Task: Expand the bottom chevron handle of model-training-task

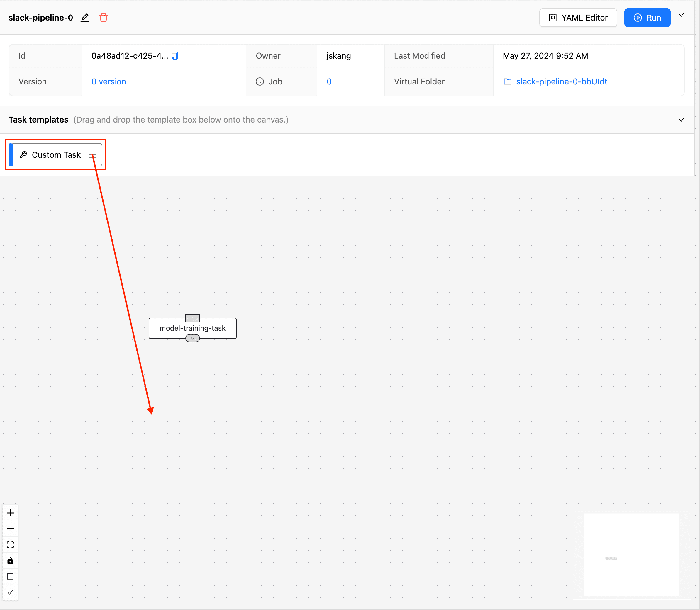Action: 193,338
